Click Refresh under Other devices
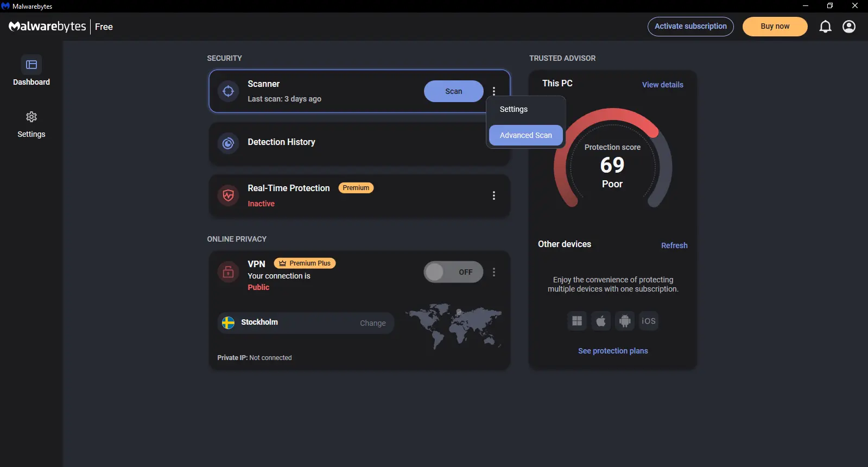 coord(674,245)
